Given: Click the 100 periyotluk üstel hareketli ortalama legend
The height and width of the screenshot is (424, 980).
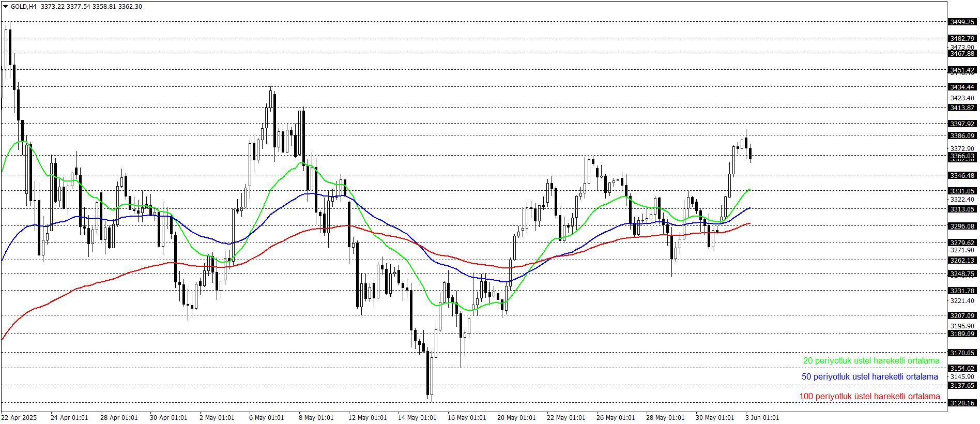Looking at the screenshot, I should 869,397.
